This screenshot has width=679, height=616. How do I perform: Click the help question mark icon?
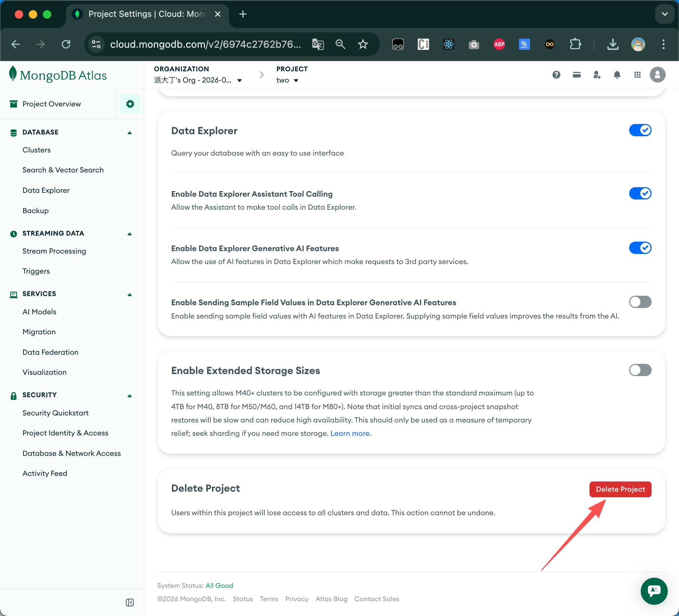pos(556,75)
